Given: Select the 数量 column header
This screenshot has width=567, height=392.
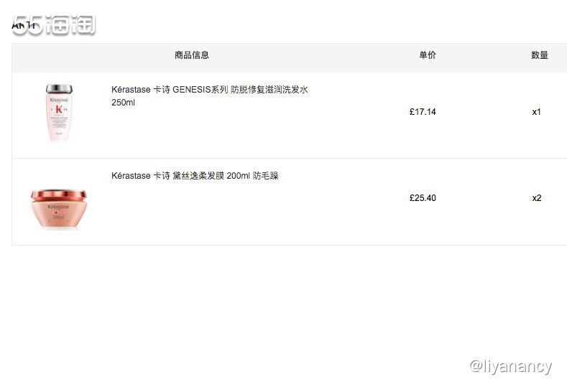Looking at the screenshot, I should click(540, 55).
